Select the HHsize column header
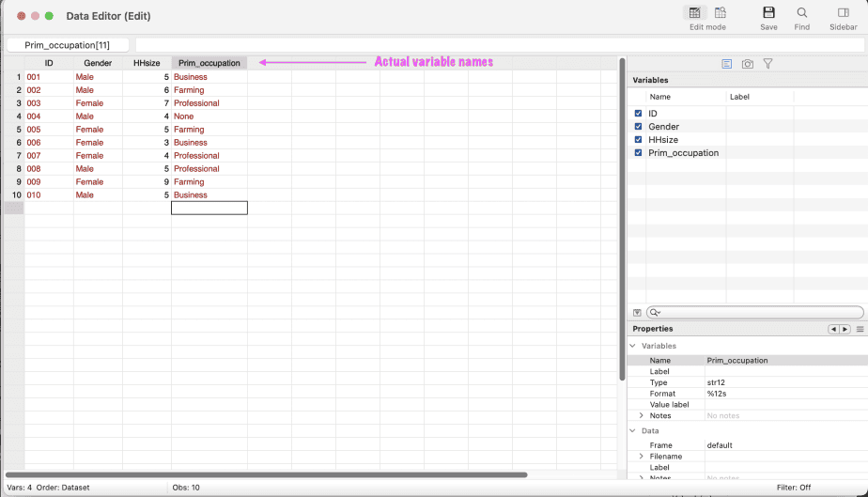The width and height of the screenshot is (868, 497). tap(147, 63)
